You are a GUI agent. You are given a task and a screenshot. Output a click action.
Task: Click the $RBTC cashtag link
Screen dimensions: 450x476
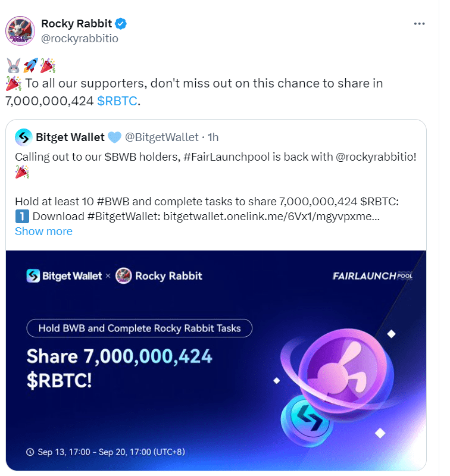tap(118, 101)
